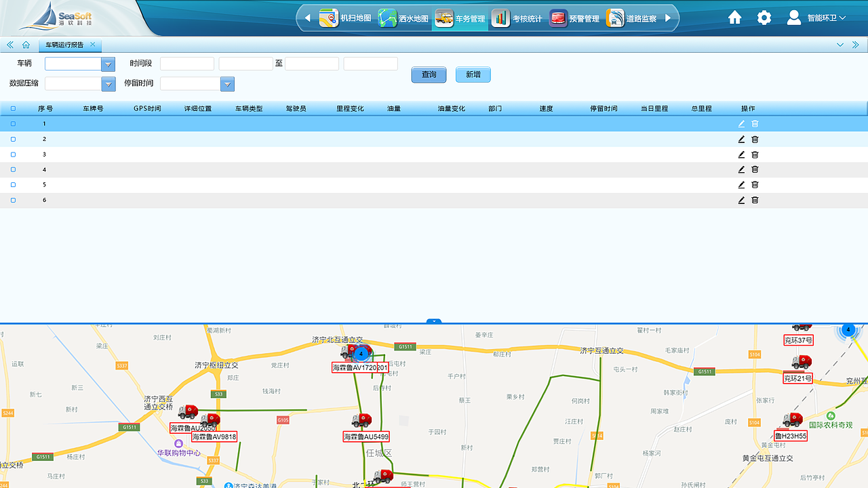868x488 pixels.
Task: Collapse map panel with divider handle
Action: 434,321
